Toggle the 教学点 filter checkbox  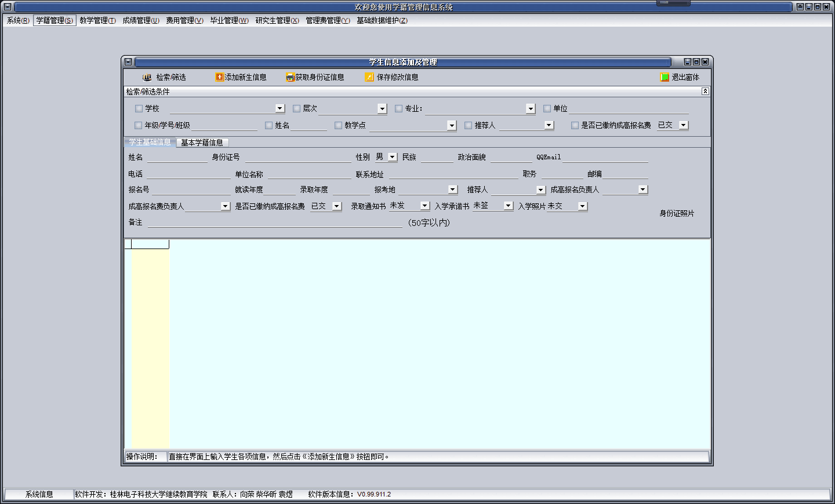click(x=338, y=125)
